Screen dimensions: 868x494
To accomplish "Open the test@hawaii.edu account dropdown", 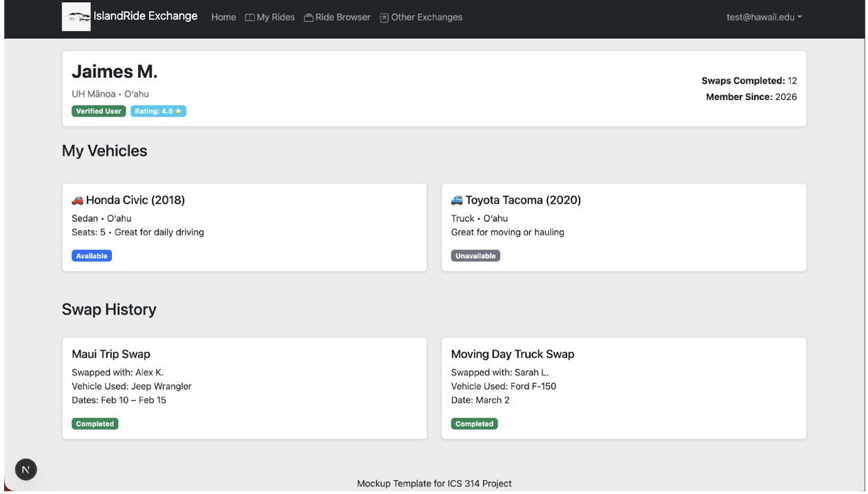I will 763,17.
